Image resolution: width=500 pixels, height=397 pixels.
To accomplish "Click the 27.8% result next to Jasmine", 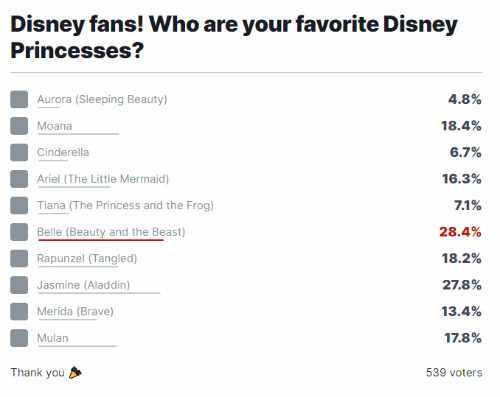I will 462,285.
